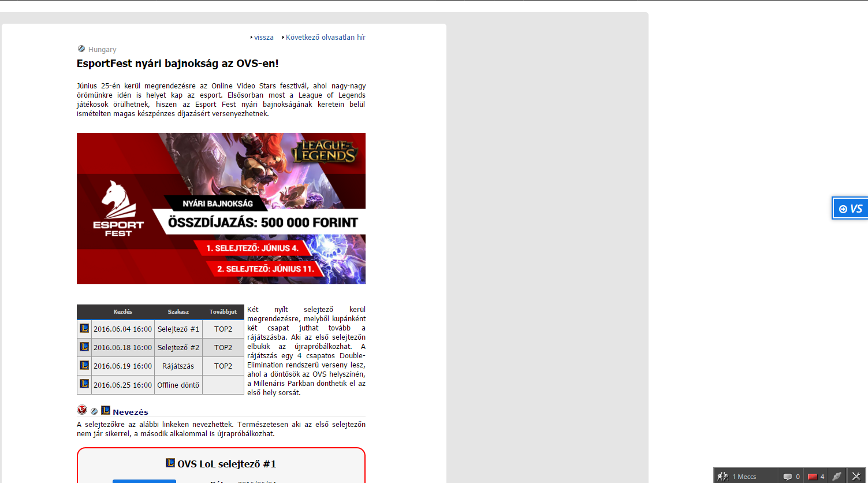Open the chat bubble with 0 messages
Image resolution: width=868 pixels, height=483 pixels.
pyautogui.click(x=791, y=476)
